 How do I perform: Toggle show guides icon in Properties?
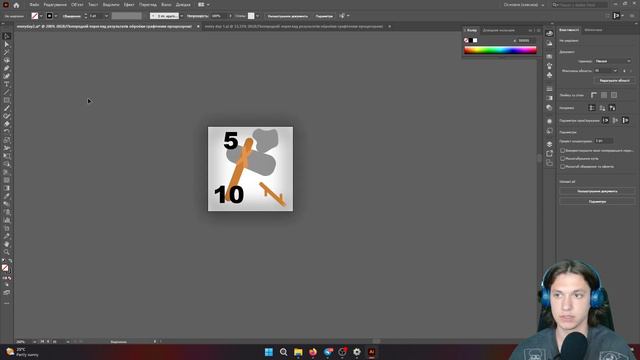click(592, 108)
